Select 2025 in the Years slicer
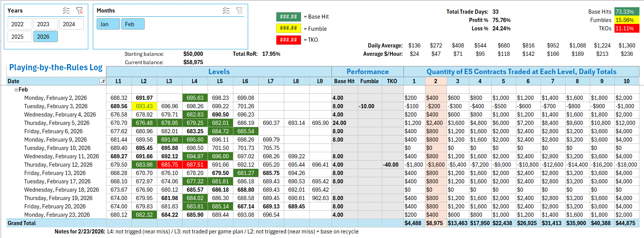 coord(19,37)
